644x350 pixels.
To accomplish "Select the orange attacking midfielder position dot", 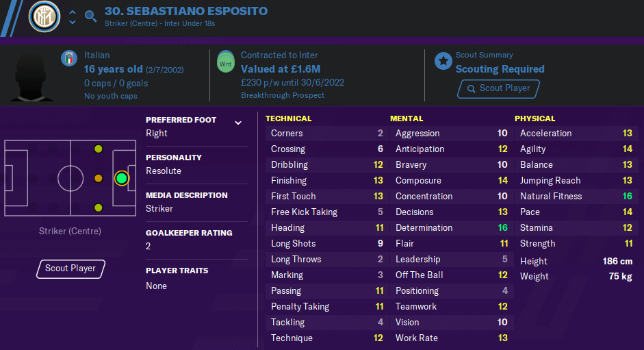I will [x=98, y=178].
